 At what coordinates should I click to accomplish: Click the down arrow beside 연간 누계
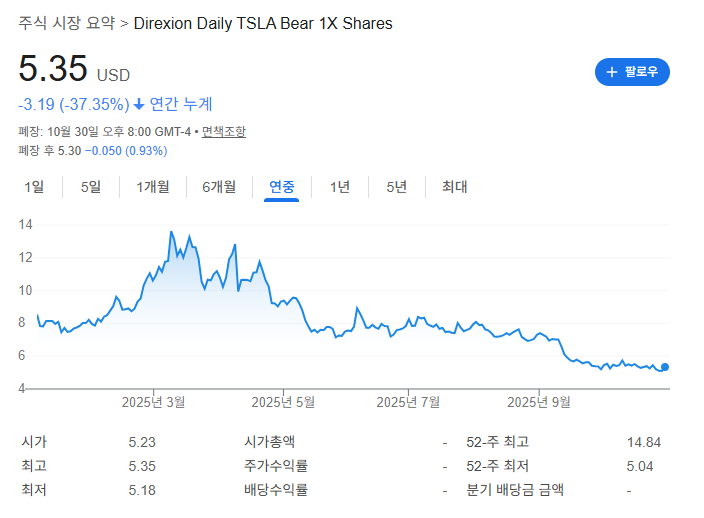click(139, 105)
